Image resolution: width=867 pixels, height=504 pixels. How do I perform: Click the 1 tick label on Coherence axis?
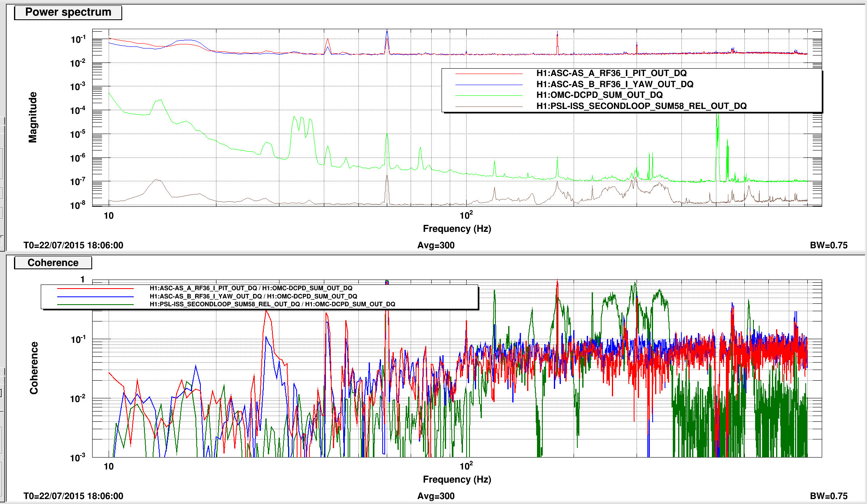[83, 280]
